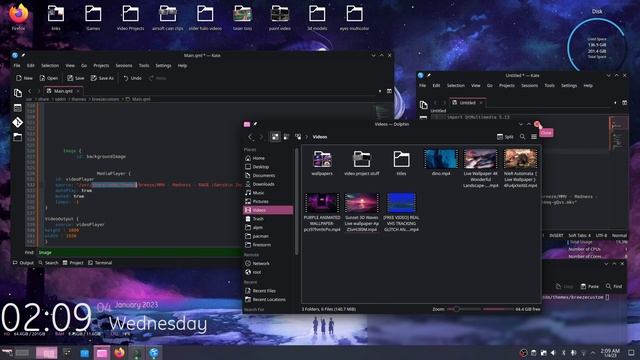Screen dimensions: 640x360
Task: Open the Filesystem Browser folder icon in Kate sidebar
Action: (18, 137)
